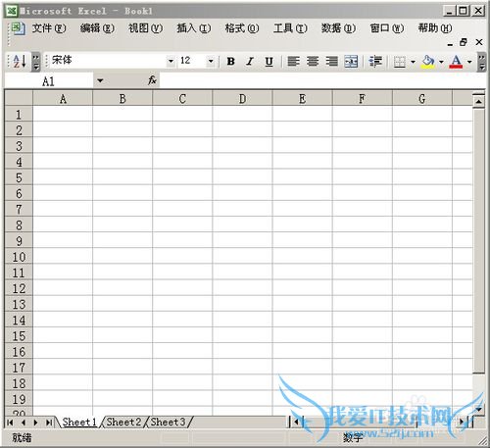Open font color dropdown arrow
This screenshot has width=490, height=448.
(469, 62)
